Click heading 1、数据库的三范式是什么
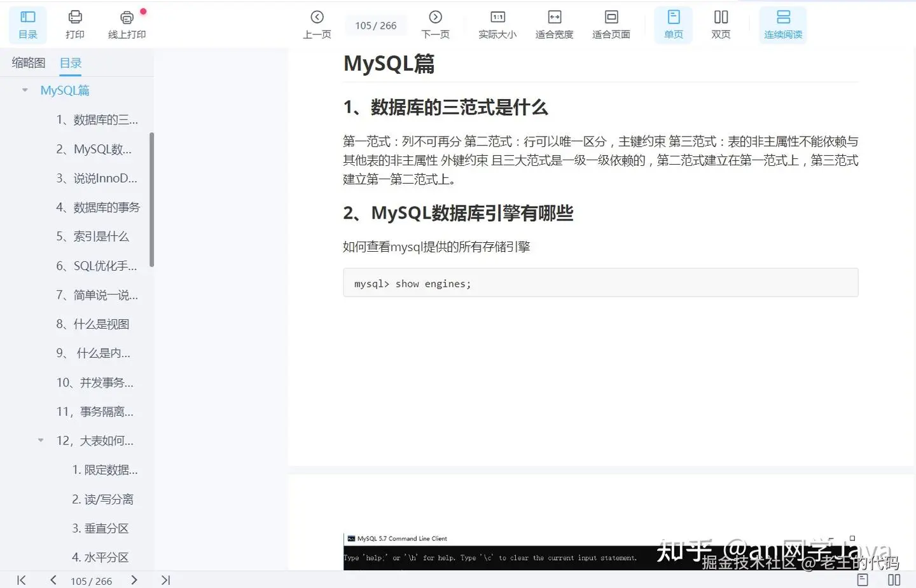The height and width of the screenshot is (588, 916). (x=445, y=107)
